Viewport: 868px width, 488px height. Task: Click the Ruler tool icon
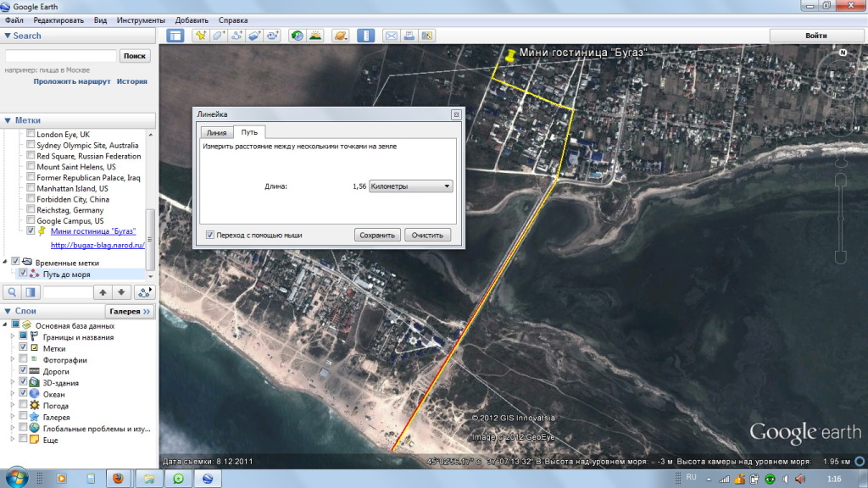click(365, 36)
